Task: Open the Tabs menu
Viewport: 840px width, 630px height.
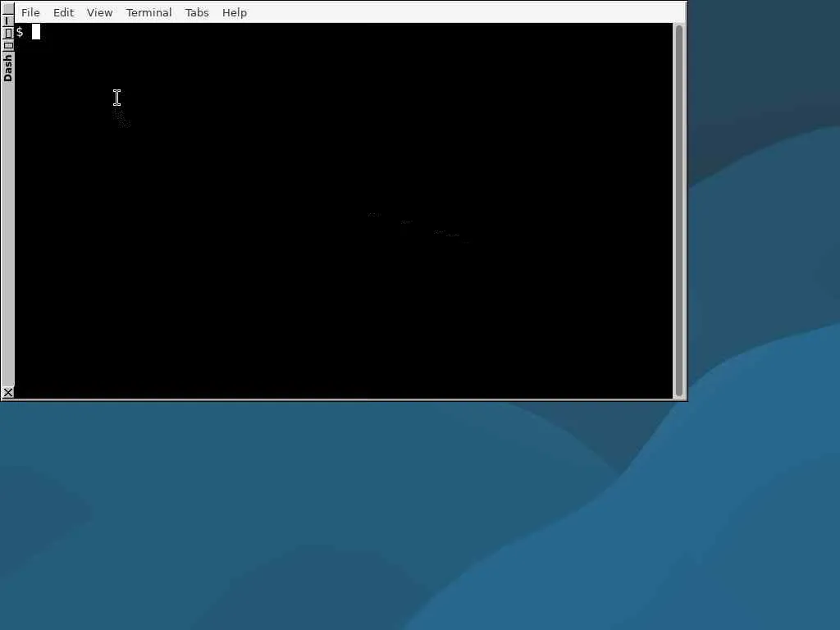Action: point(197,12)
